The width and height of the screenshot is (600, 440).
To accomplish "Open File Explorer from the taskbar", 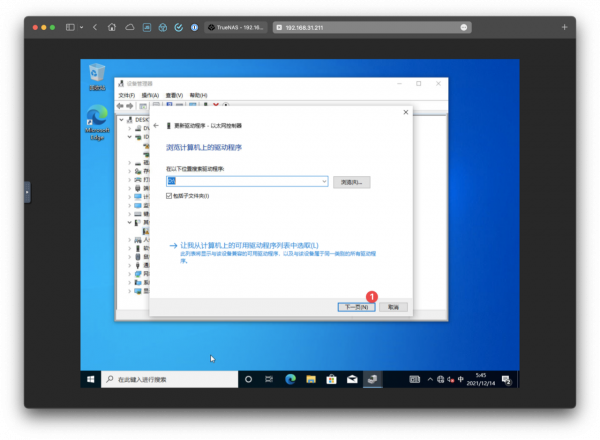I will 311,379.
